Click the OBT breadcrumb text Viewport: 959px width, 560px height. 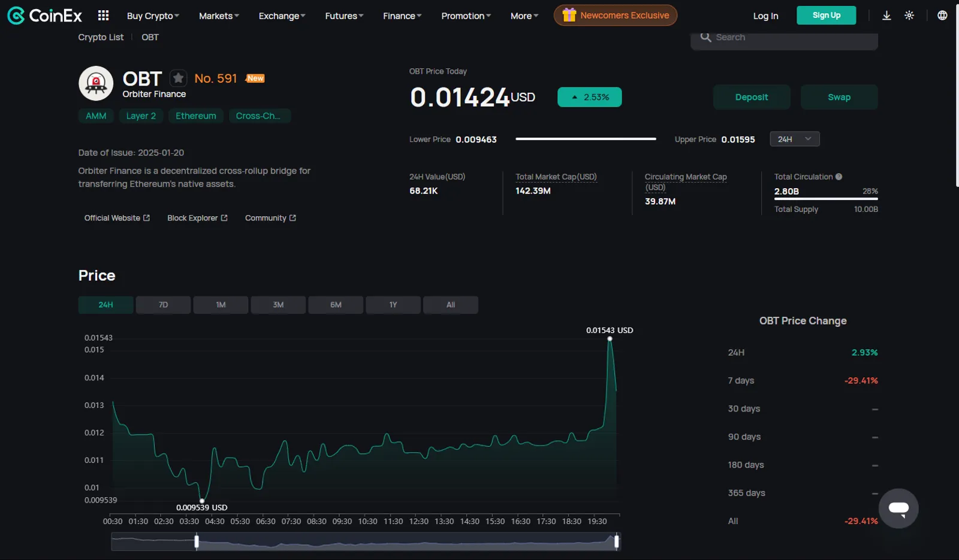click(x=150, y=37)
